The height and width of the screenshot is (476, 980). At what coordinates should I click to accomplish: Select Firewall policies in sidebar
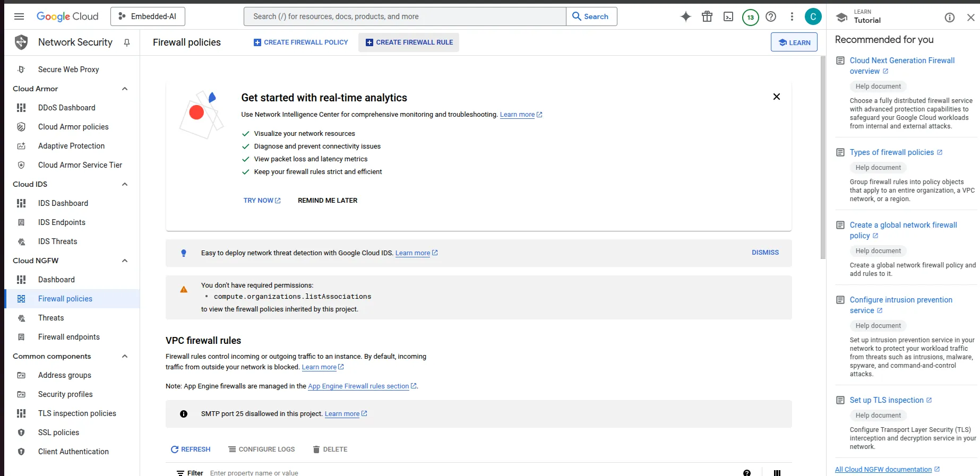pos(72,299)
